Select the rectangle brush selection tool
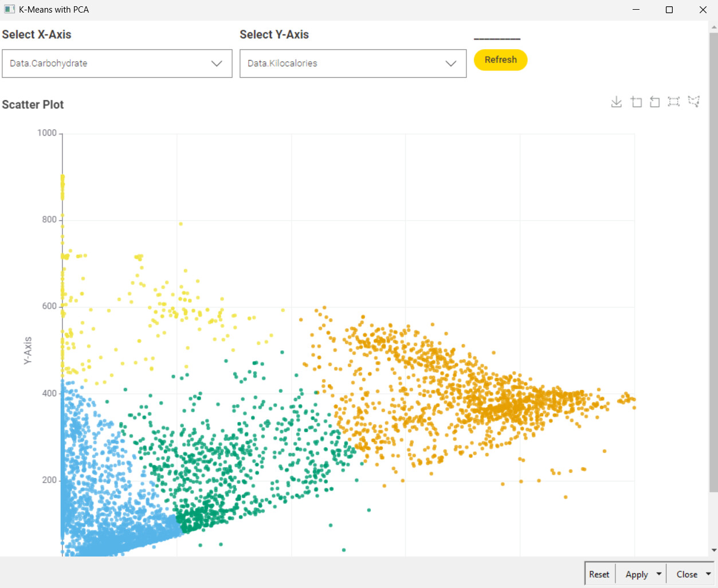 674,102
